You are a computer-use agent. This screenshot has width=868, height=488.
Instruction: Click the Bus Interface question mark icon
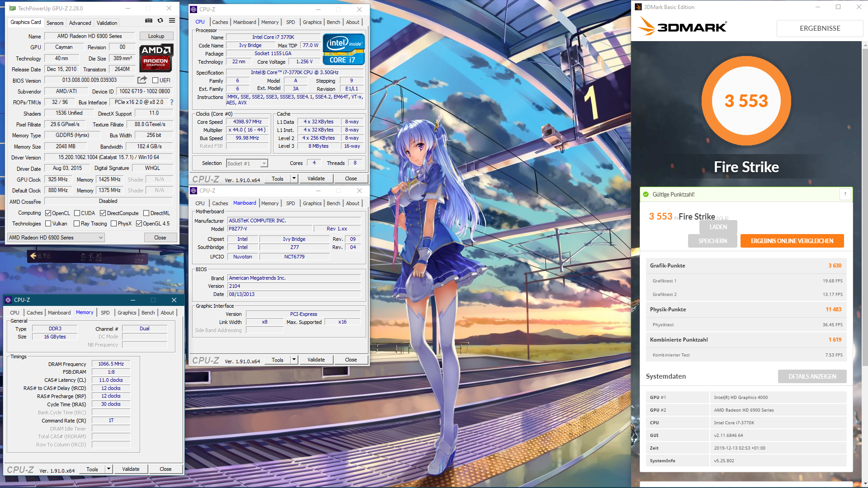[x=172, y=102]
